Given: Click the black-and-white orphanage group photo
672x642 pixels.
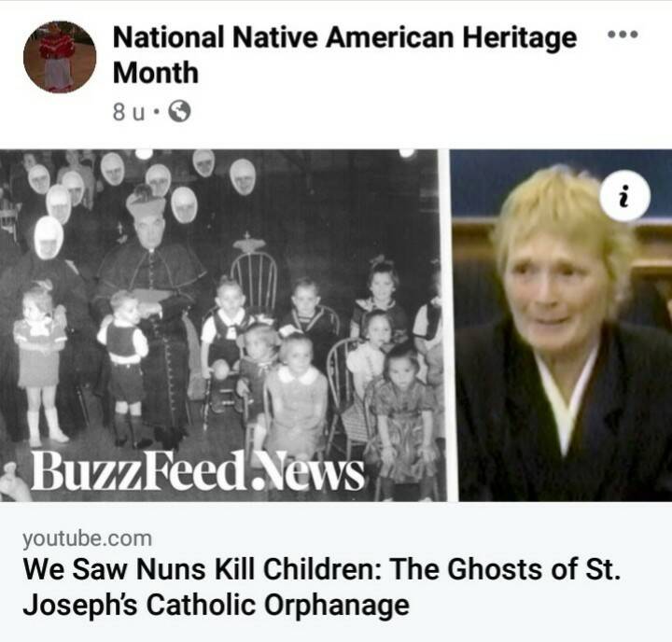Looking at the screenshot, I should tap(223, 326).
